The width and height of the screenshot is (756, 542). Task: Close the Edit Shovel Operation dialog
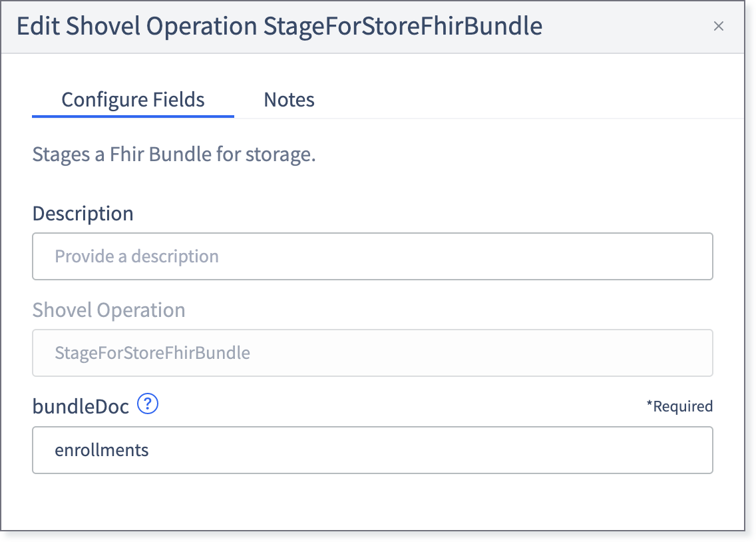718,26
